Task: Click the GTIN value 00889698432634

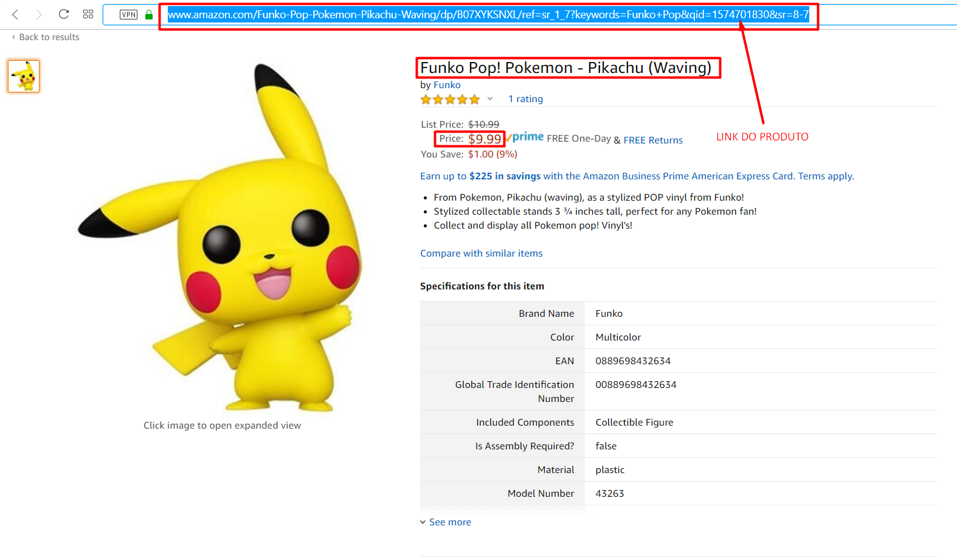Action: (x=636, y=385)
